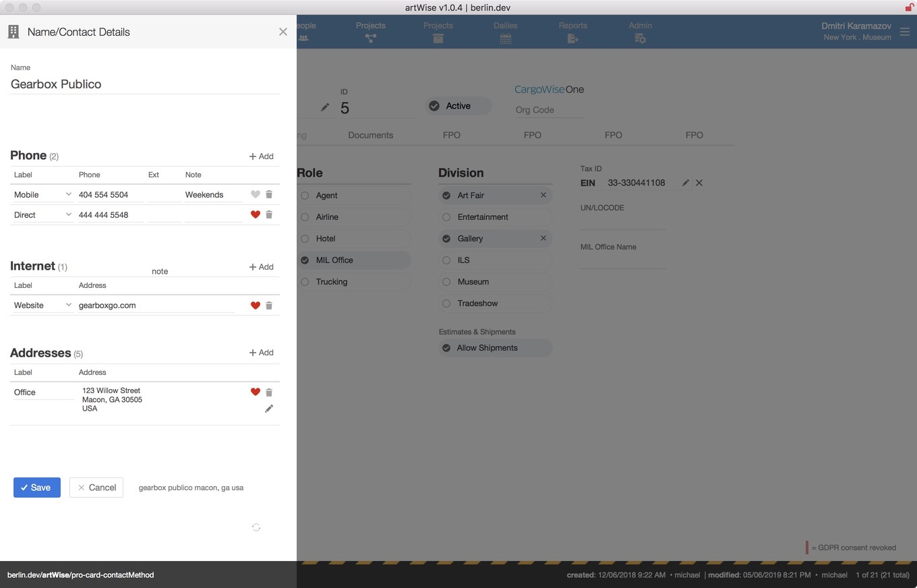Click the People icon in top bar
Viewport: 917px width, 588px height.
(x=303, y=38)
